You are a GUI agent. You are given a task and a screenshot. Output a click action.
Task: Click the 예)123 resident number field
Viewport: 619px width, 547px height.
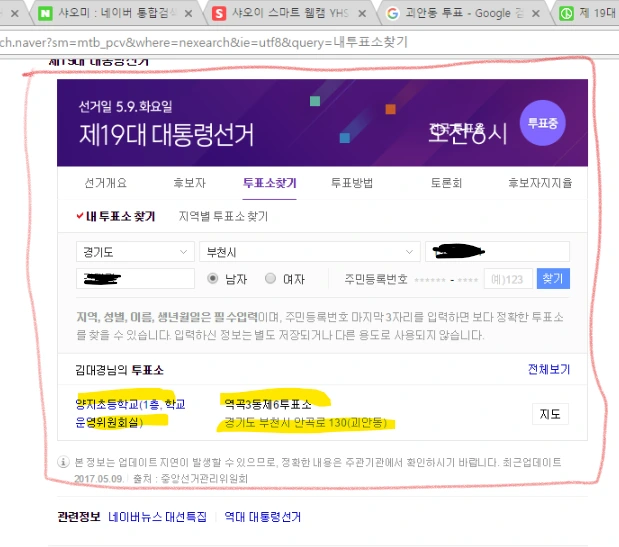click(508, 279)
